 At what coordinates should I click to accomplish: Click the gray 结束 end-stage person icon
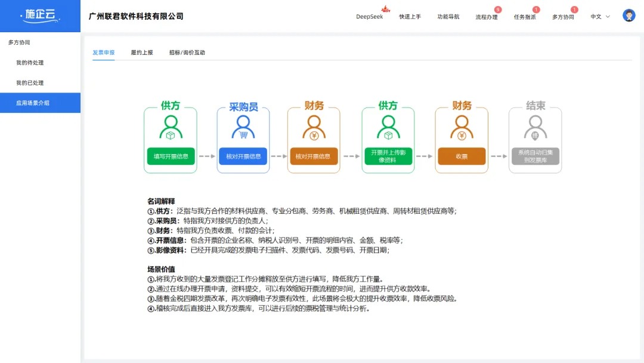[535, 128]
